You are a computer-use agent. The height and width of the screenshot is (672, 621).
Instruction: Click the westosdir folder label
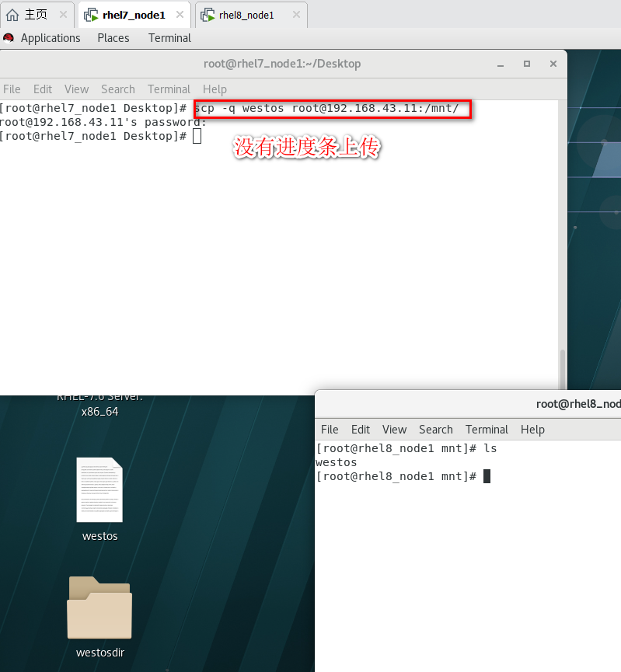[100, 653]
